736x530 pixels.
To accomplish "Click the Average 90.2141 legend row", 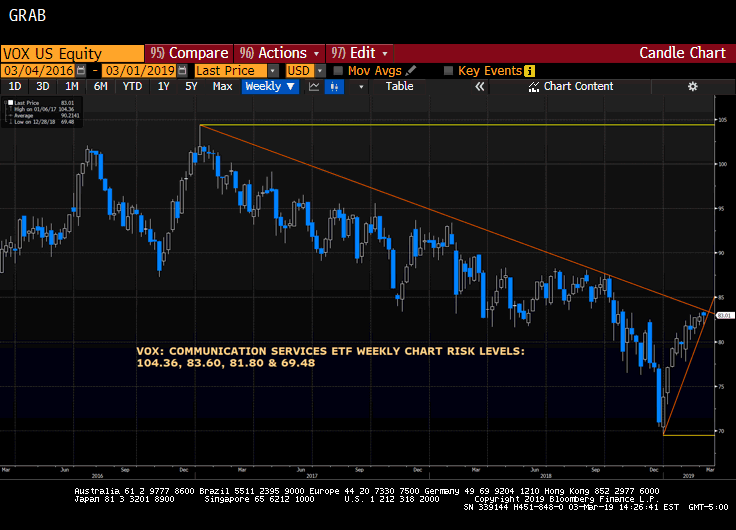I will pos(44,115).
